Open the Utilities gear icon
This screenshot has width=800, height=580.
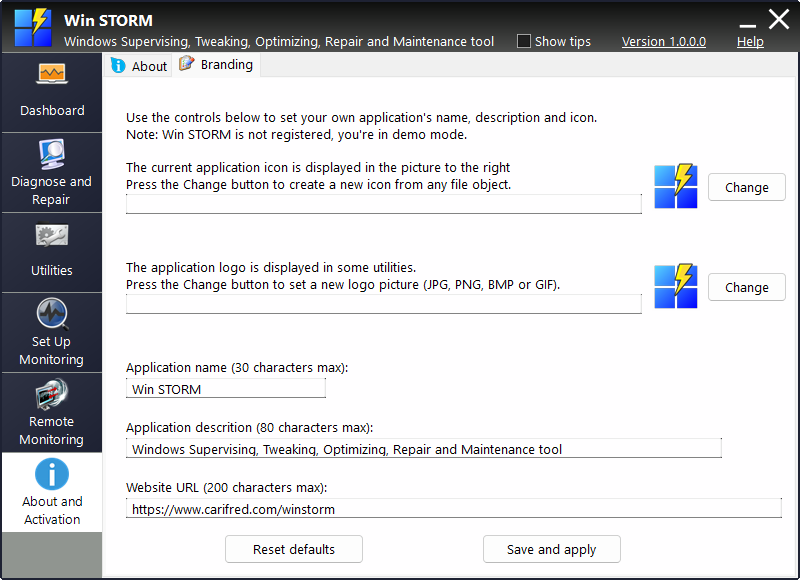tap(51, 236)
